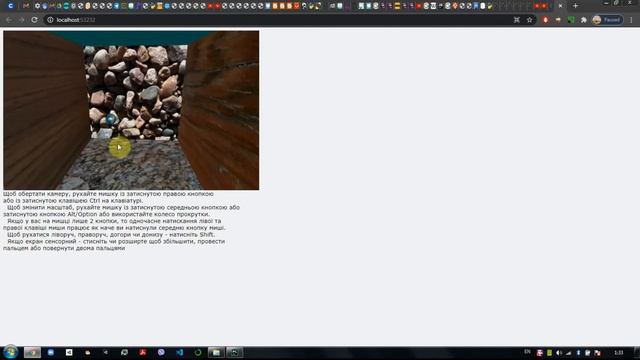Open Bluetooth tray icon
The height and width of the screenshot is (360, 640).
point(578,353)
